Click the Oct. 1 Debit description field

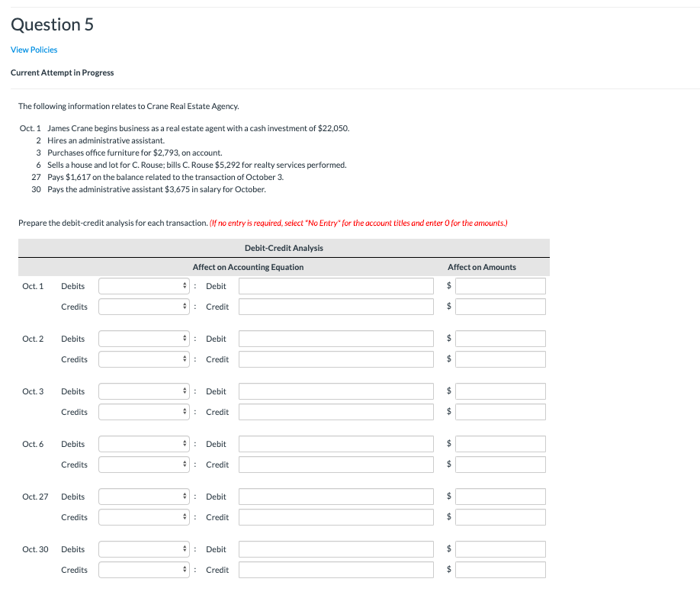coord(336,286)
